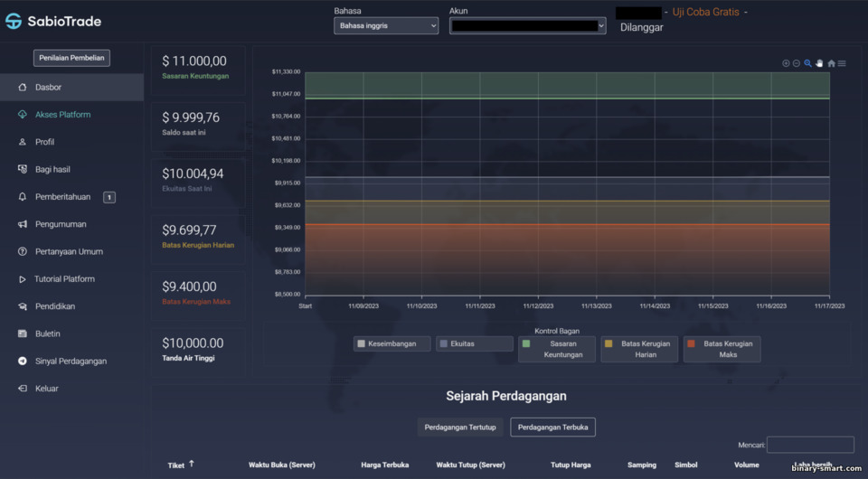Click the Sinyal Perdagangan signal icon
The height and width of the screenshot is (479, 868).
click(x=22, y=362)
